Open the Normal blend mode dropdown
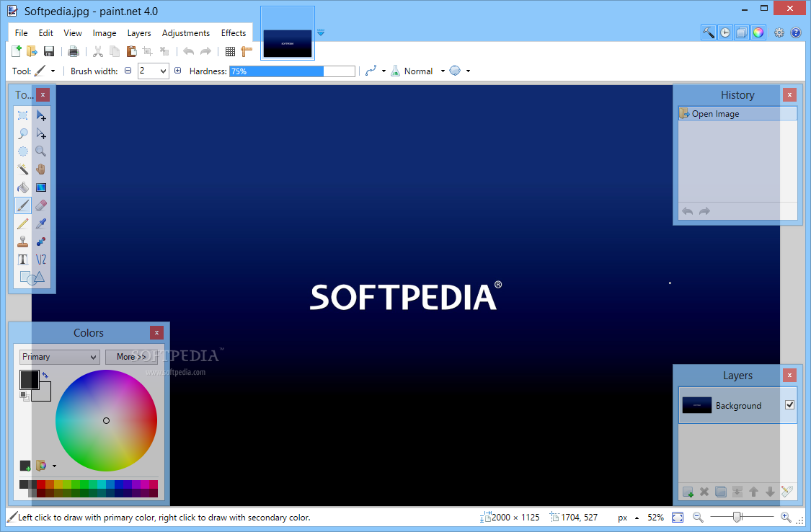Viewport: 811px width, 532px height. [x=443, y=71]
